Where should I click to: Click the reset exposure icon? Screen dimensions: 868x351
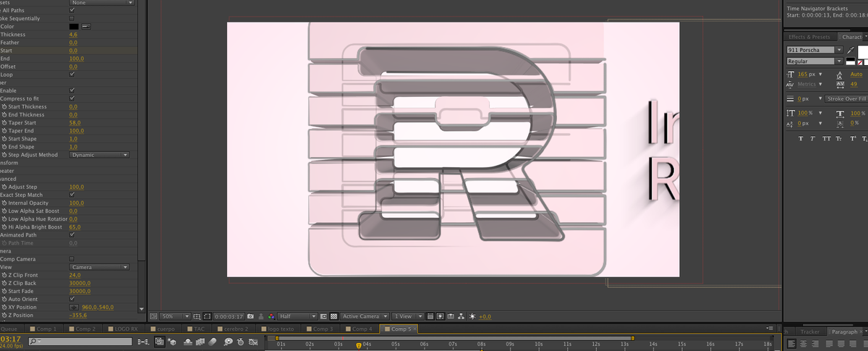click(x=472, y=316)
